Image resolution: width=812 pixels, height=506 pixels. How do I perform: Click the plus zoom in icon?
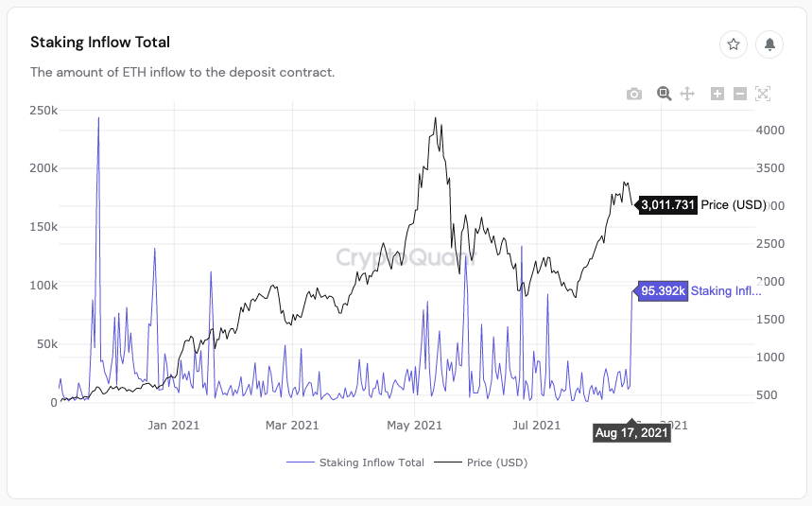717,94
